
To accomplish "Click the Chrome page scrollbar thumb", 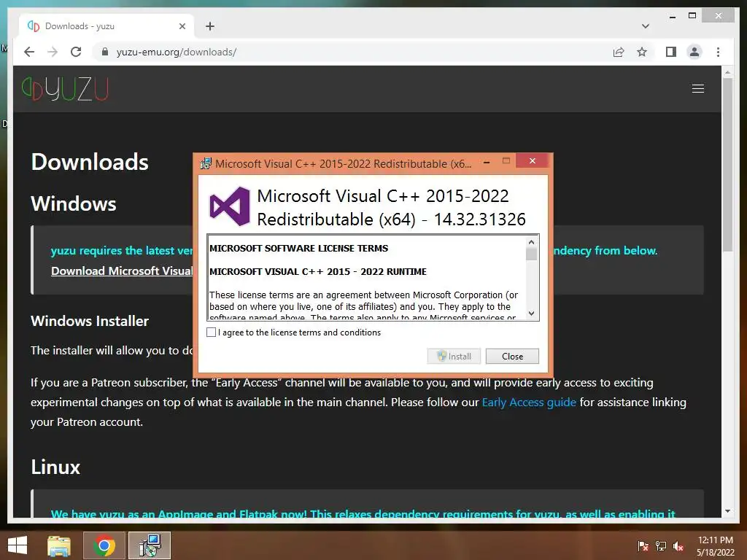I will 727,164.
